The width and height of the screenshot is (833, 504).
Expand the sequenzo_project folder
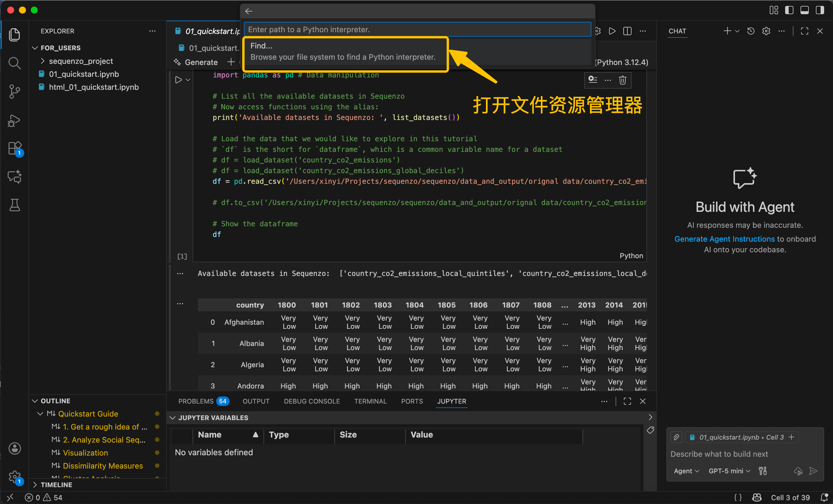[81, 61]
